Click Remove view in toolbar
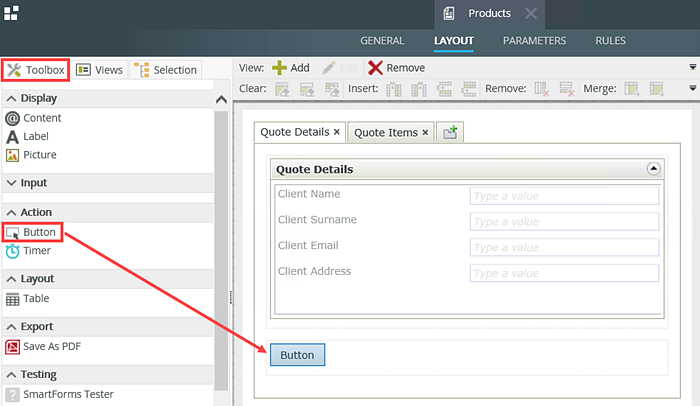 point(396,68)
